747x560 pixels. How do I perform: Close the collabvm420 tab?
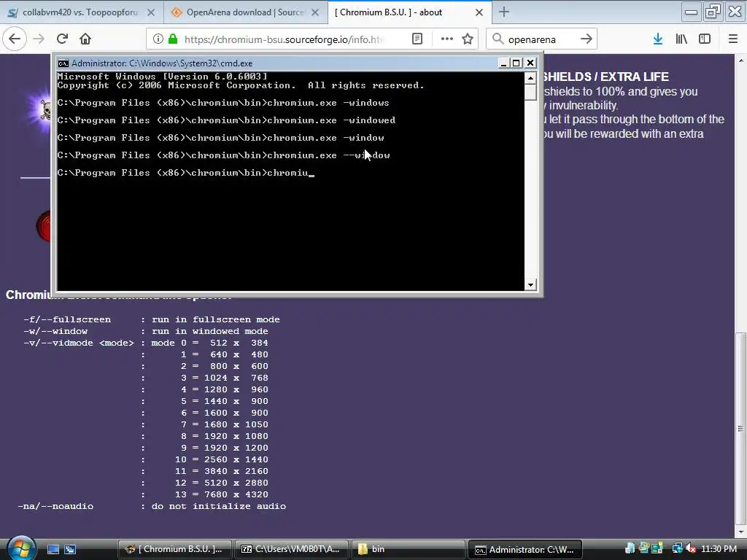[151, 12]
